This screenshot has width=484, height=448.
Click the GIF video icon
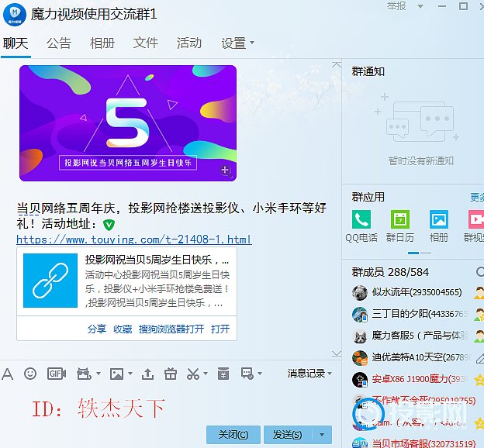pos(57,374)
